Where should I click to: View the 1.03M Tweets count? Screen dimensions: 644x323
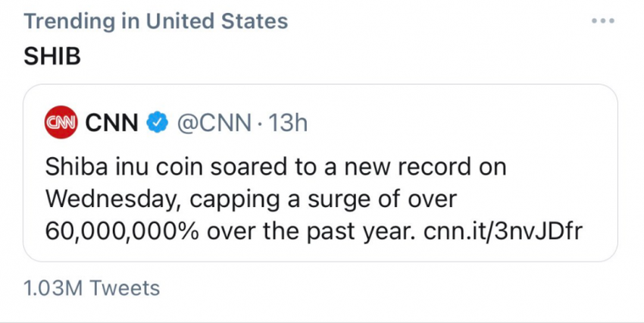(x=91, y=288)
